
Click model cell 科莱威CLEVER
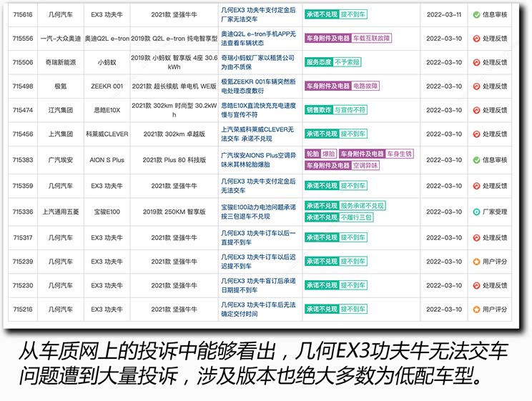click(107, 134)
